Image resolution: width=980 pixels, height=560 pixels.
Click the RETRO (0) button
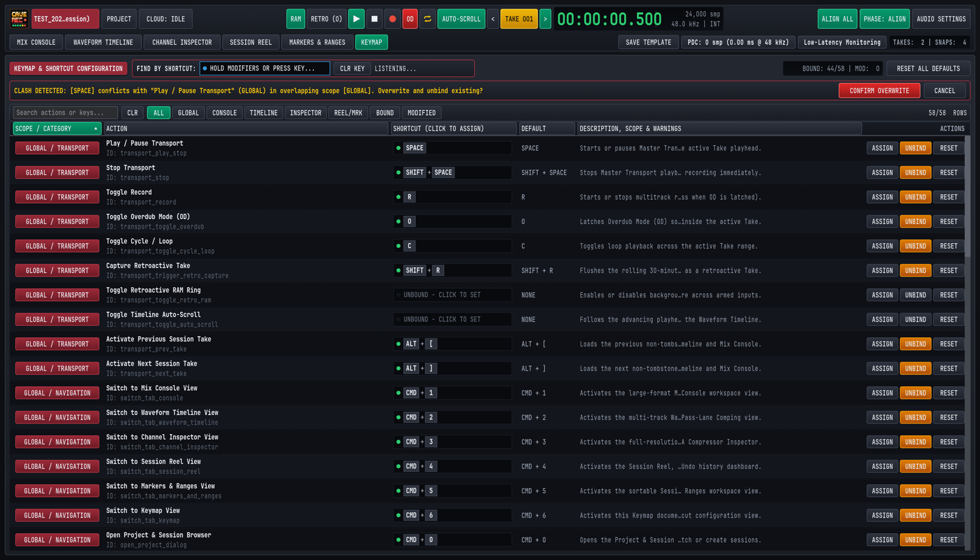click(326, 19)
